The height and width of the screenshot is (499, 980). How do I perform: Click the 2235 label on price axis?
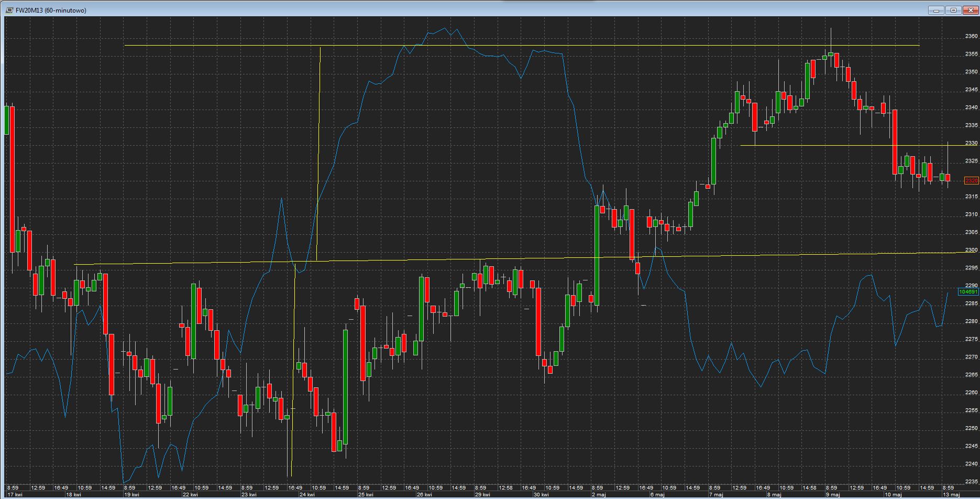pyautogui.click(x=971, y=482)
